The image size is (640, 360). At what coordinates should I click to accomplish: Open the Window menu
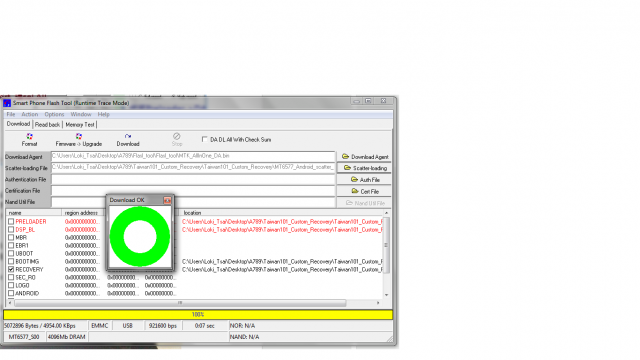[81, 114]
